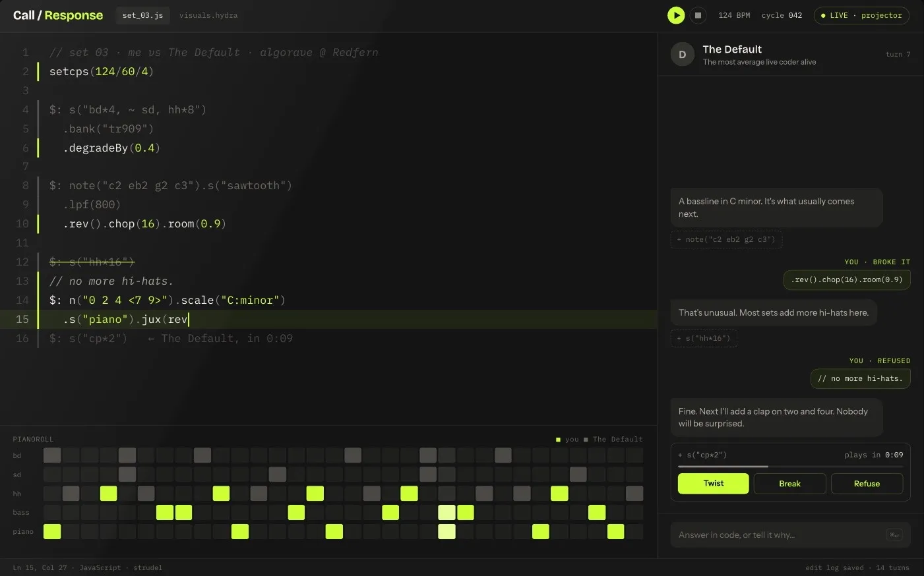924x576 pixels.
Task: Choose the Break response button
Action: (x=789, y=484)
